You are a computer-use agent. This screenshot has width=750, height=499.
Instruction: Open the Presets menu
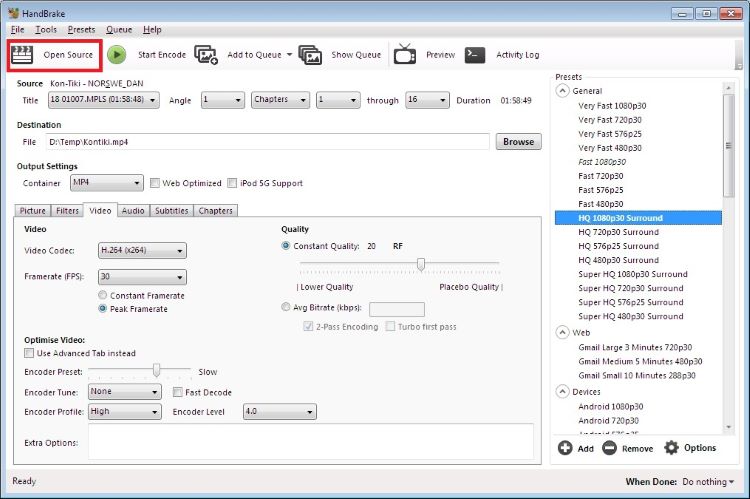click(x=81, y=30)
